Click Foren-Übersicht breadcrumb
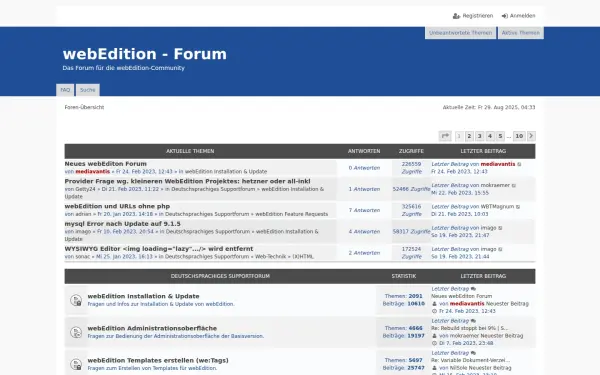 click(x=84, y=108)
